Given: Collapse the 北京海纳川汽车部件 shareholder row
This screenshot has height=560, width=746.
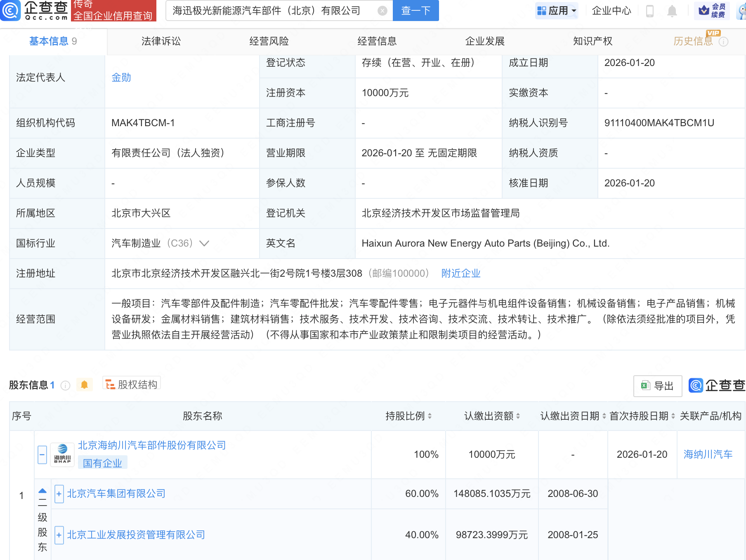Looking at the screenshot, I should point(42,454).
